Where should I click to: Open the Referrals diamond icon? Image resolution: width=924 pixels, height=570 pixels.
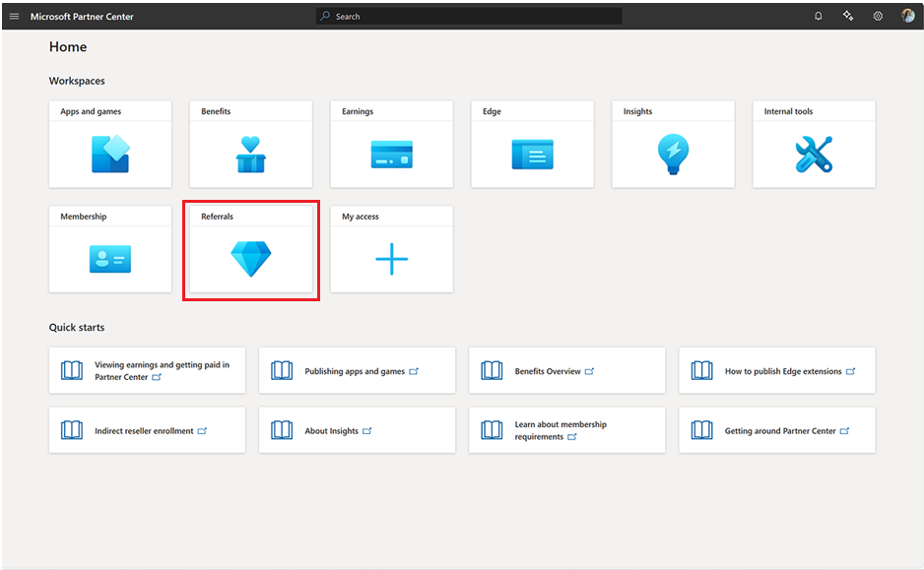(x=251, y=259)
